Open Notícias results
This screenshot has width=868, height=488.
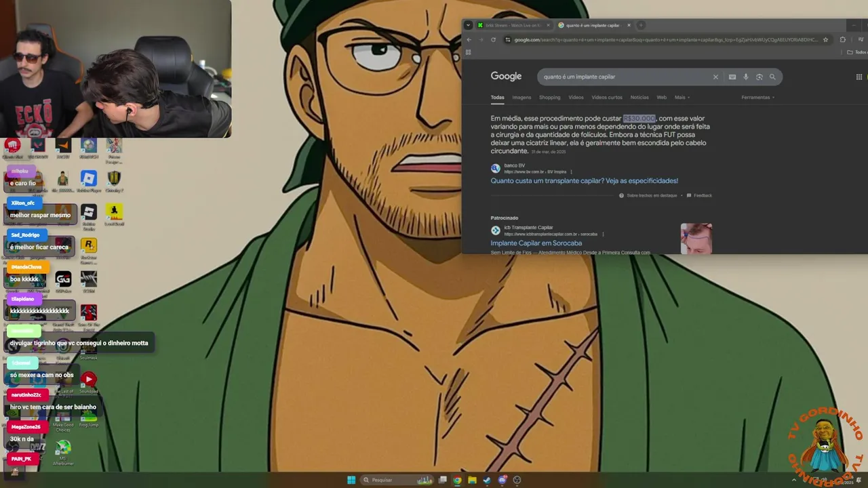639,98
